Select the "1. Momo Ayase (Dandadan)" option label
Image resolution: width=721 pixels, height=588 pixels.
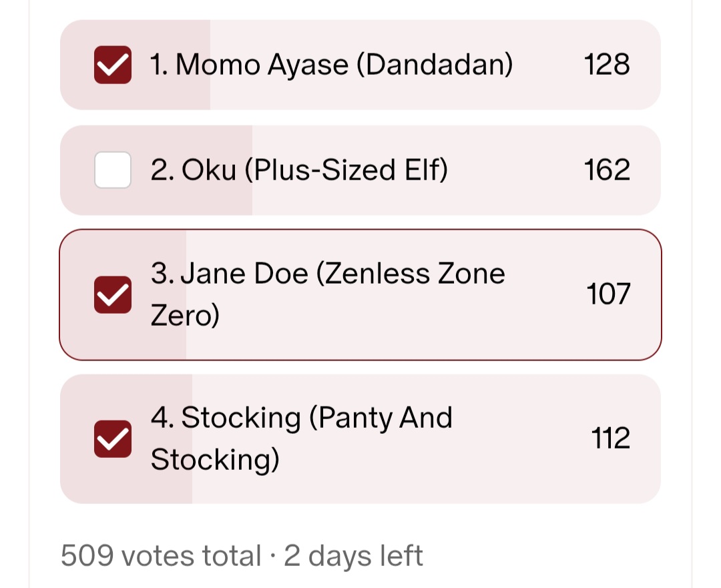332,65
